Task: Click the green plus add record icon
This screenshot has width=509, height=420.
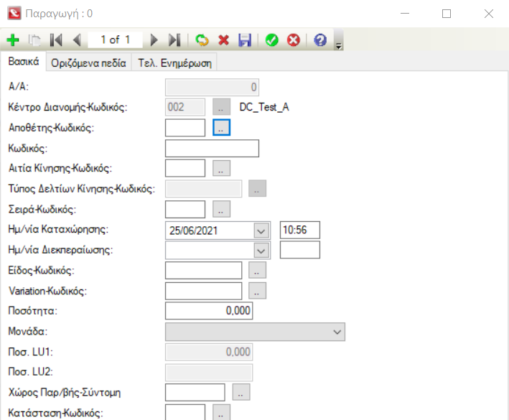Action: (x=13, y=40)
